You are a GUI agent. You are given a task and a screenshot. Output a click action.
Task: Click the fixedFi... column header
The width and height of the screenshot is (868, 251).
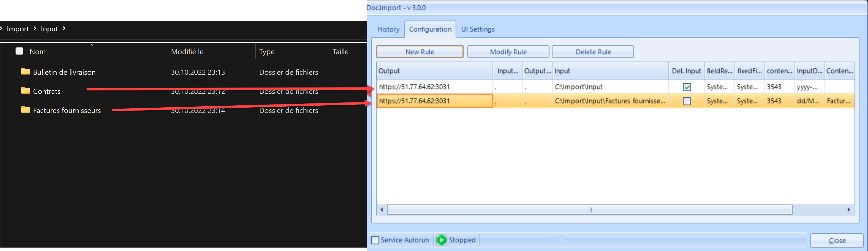point(749,71)
